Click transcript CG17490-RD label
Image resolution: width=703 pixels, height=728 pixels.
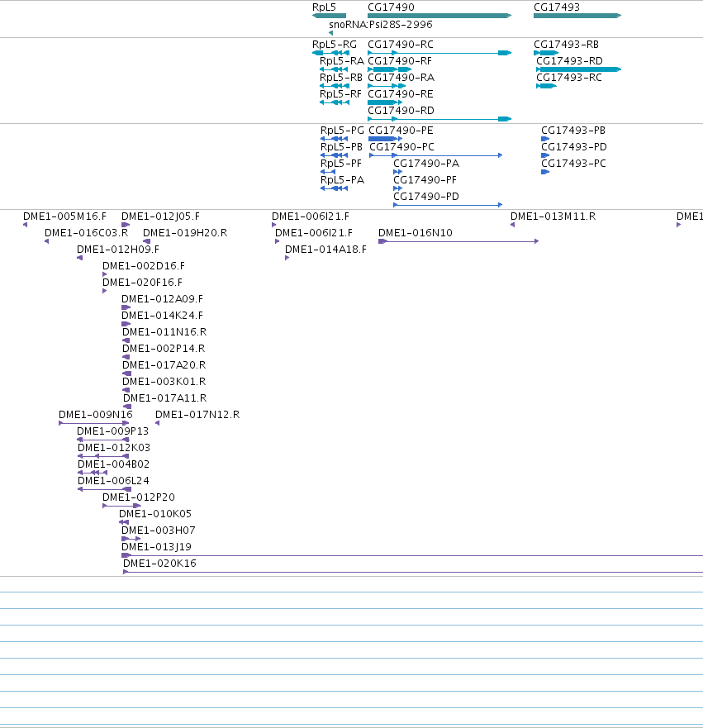401,111
